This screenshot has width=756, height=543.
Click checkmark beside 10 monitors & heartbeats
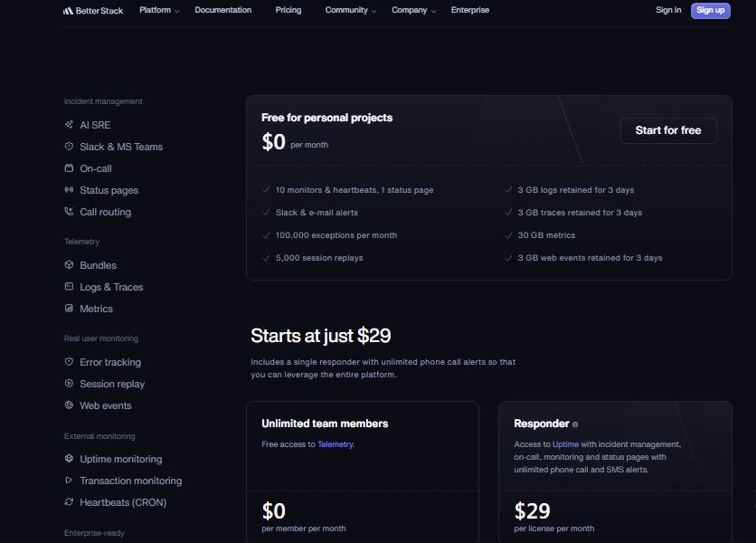coord(266,190)
